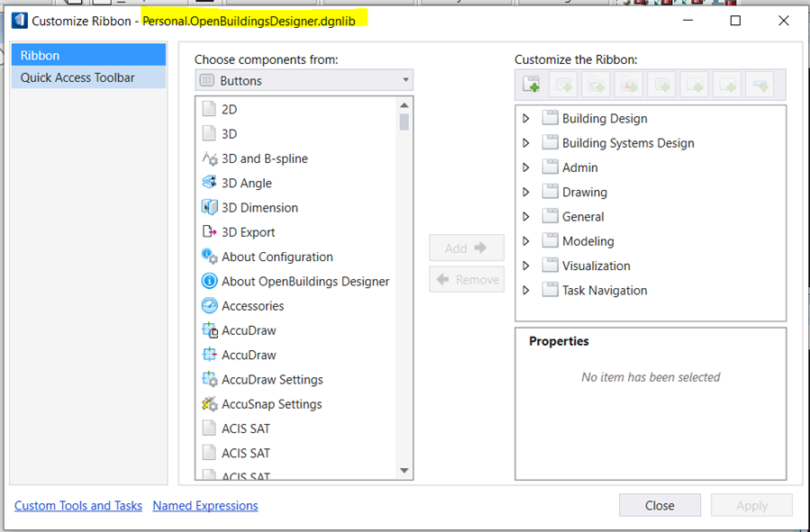Click the Remove button
This screenshot has height=532, width=810.
(x=467, y=280)
